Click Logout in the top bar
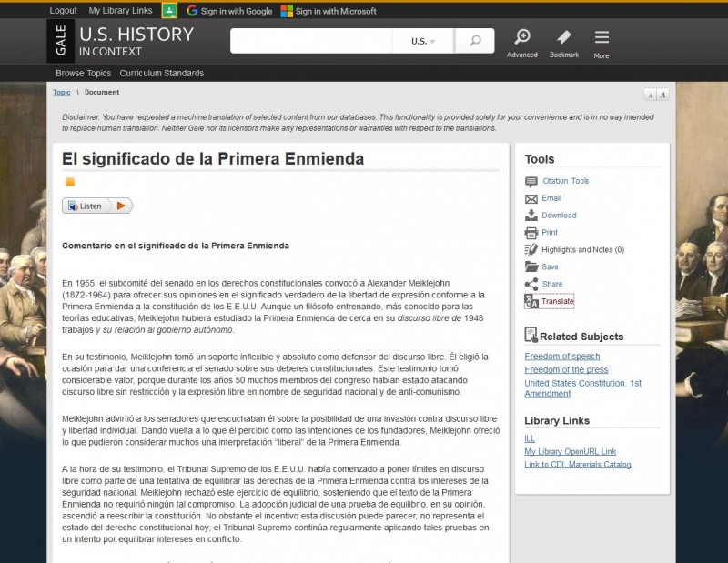728x563 pixels. [63, 11]
